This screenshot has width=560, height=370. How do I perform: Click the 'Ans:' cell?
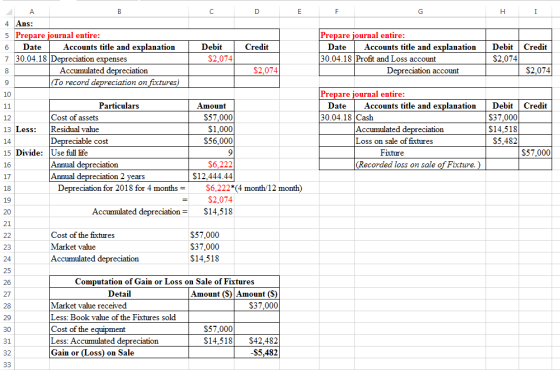click(x=32, y=24)
